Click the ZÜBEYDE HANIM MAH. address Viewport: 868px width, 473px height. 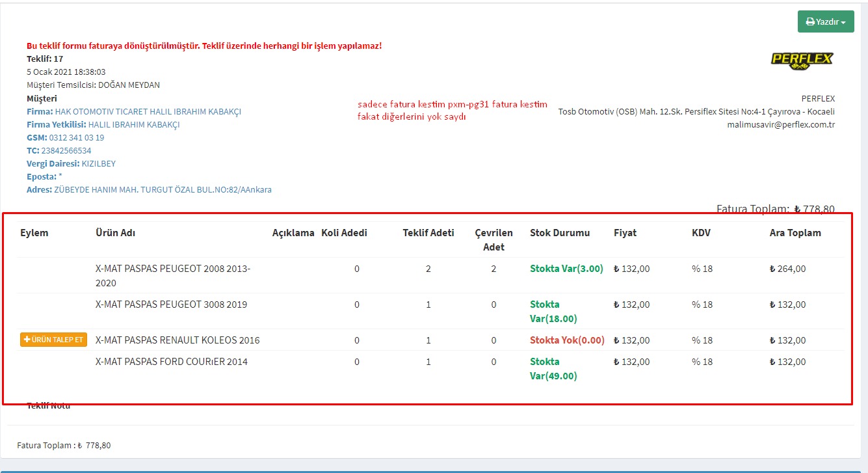pyautogui.click(x=163, y=189)
